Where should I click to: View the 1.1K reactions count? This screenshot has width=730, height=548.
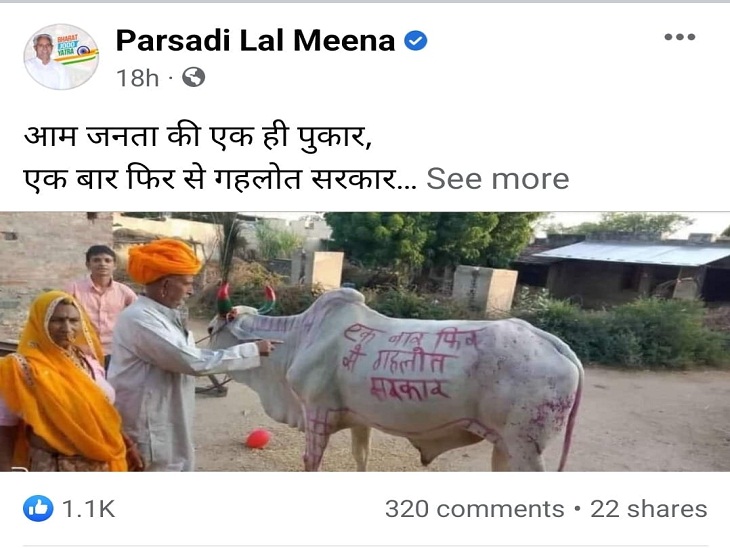coord(88,508)
